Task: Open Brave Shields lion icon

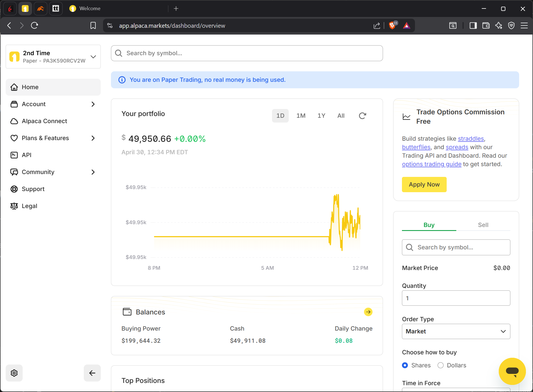Action: click(392, 25)
